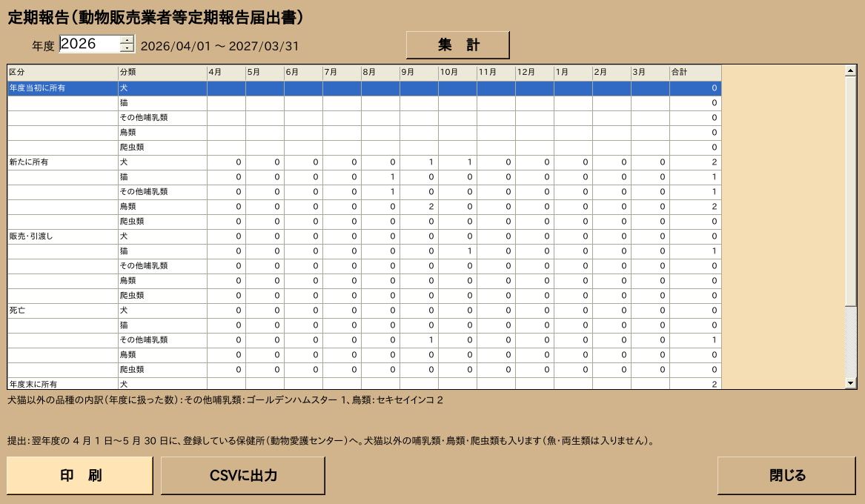Increase the 年度 value with up arrow

click(x=127, y=40)
